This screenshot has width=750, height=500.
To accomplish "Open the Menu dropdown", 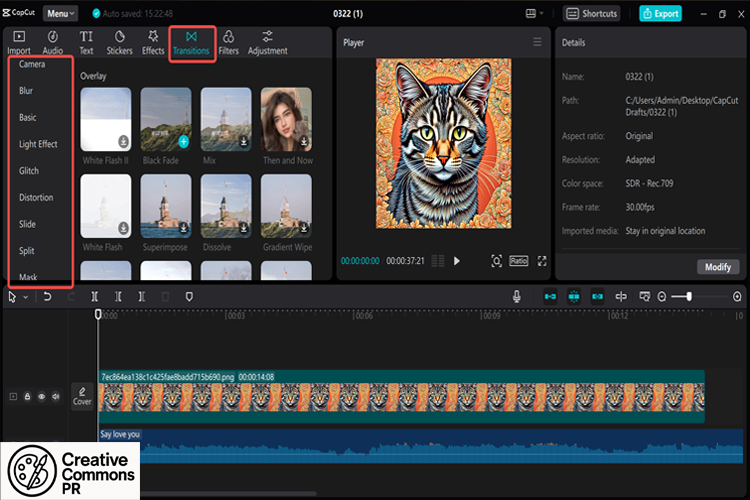I will click(x=60, y=13).
